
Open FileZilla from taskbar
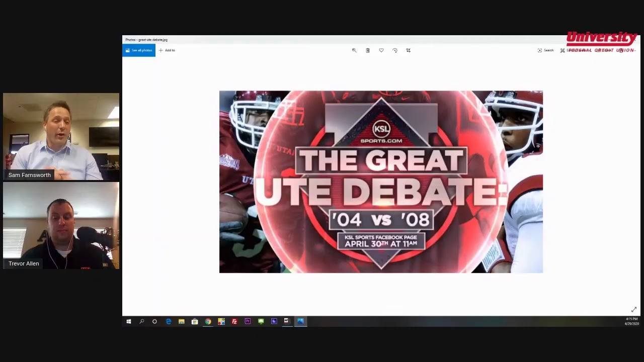[234, 321]
